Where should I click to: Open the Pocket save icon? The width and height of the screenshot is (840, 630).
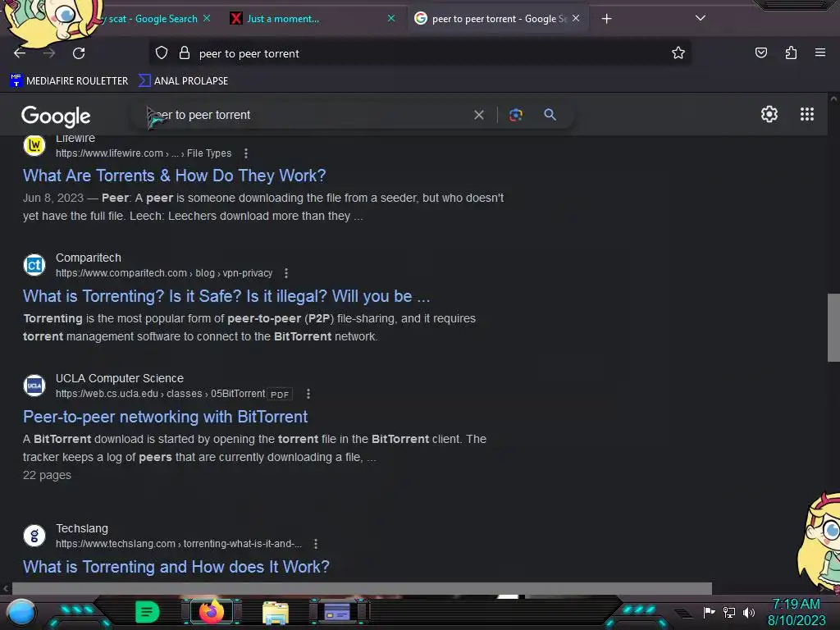(760, 52)
